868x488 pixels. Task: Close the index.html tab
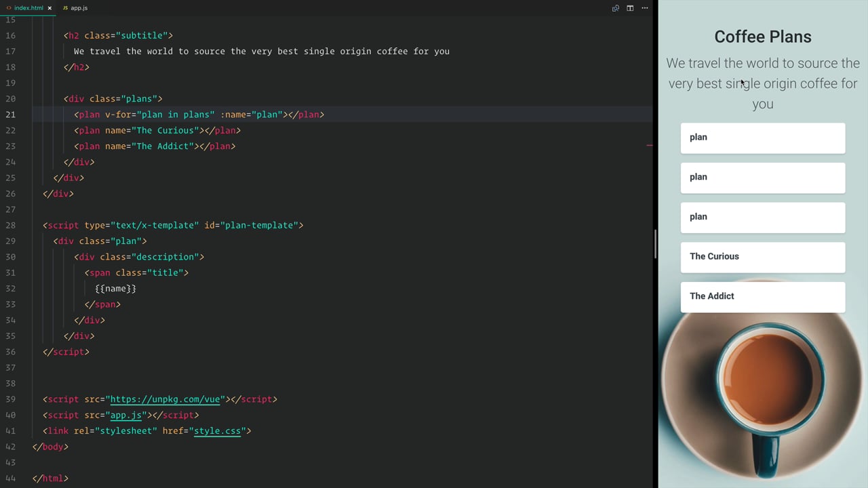[x=50, y=8]
